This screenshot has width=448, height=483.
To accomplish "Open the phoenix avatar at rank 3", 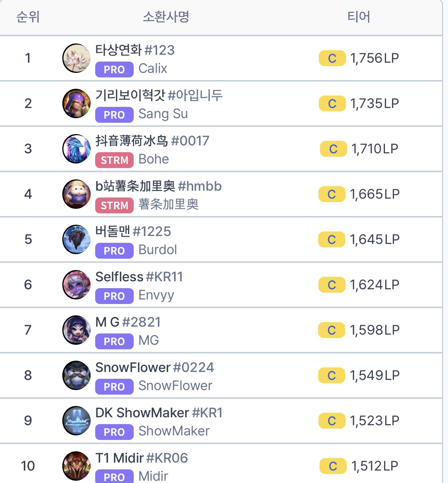I will click(76, 149).
